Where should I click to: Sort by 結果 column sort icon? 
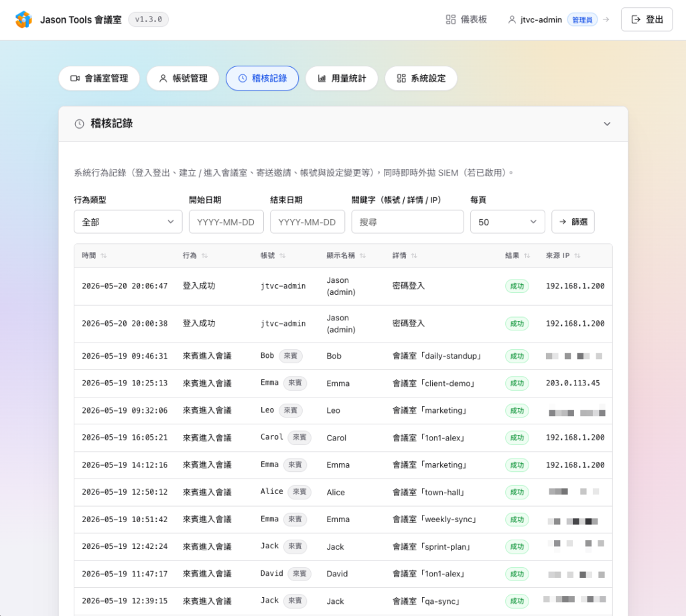pyautogui.click(x=527, y=255)
